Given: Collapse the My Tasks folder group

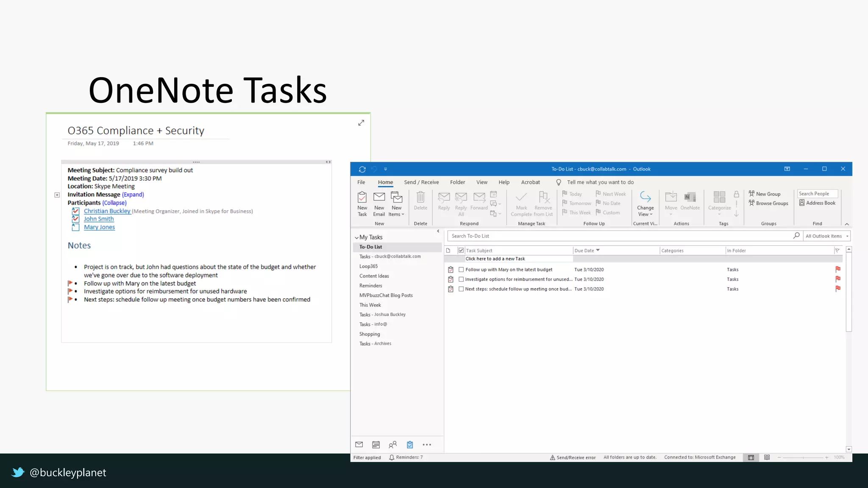Looking at the screenshot, I should 356,238.
